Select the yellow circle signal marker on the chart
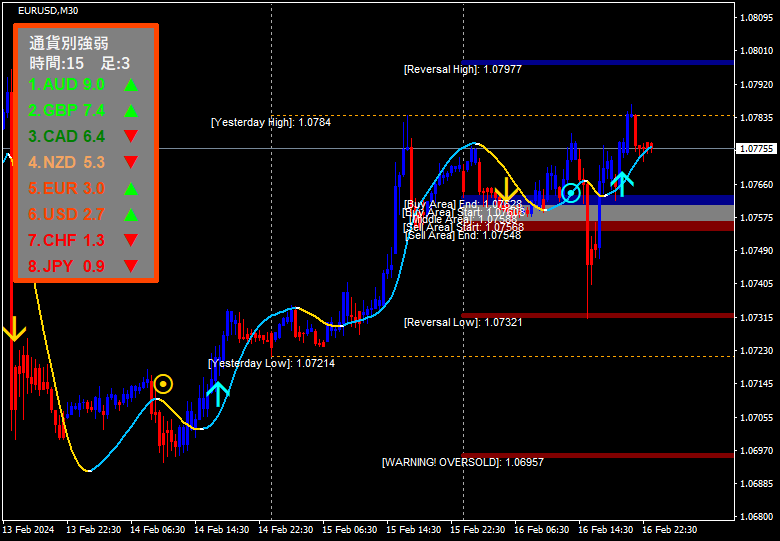The height and width of the screenshot is (541, 780). (x=163, y=384)
